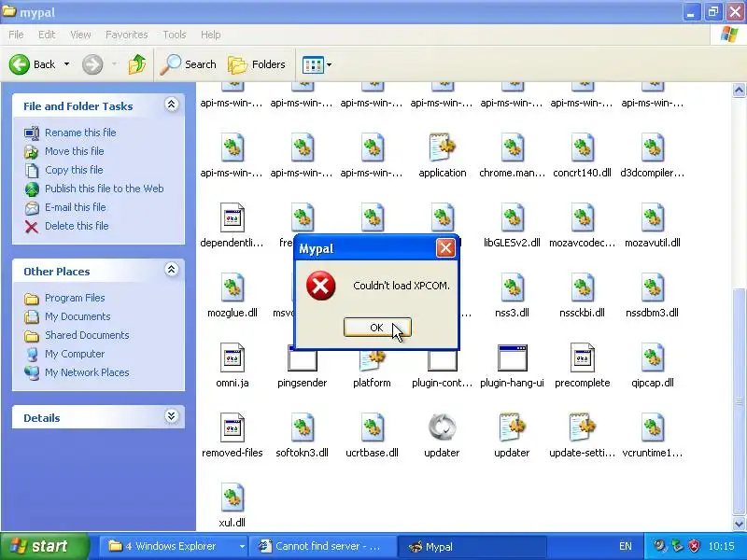Open the File menu
The height and width of the screenshot is (560, 747).
(16, 35)
